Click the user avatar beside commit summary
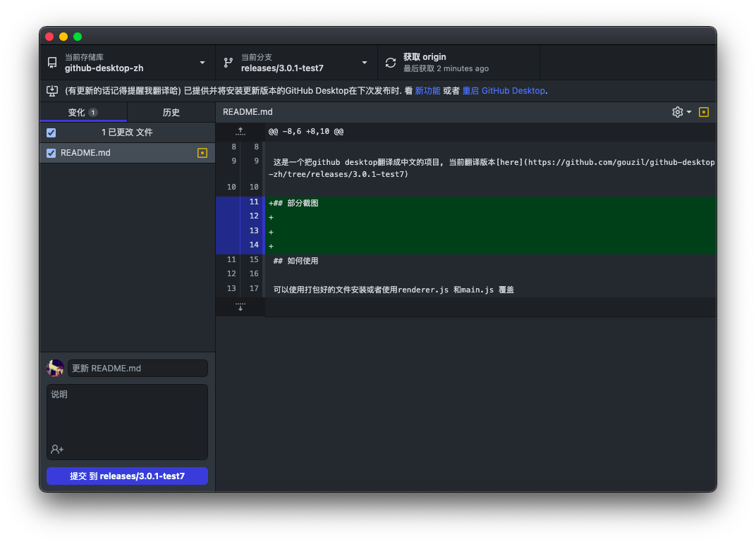The image size is (756, 544). [55, 368]
